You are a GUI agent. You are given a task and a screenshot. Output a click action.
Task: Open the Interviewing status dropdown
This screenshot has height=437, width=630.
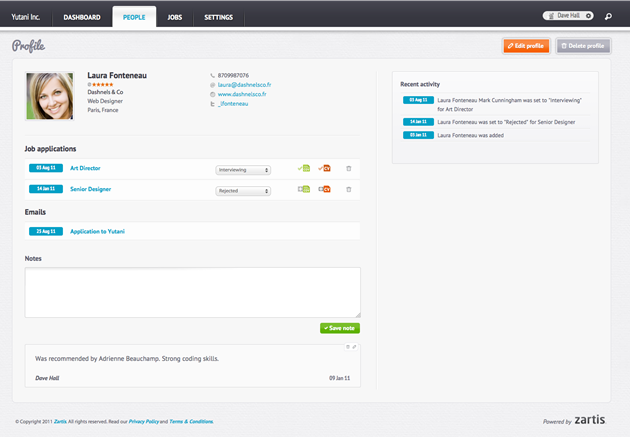click(x=243, y=170)
